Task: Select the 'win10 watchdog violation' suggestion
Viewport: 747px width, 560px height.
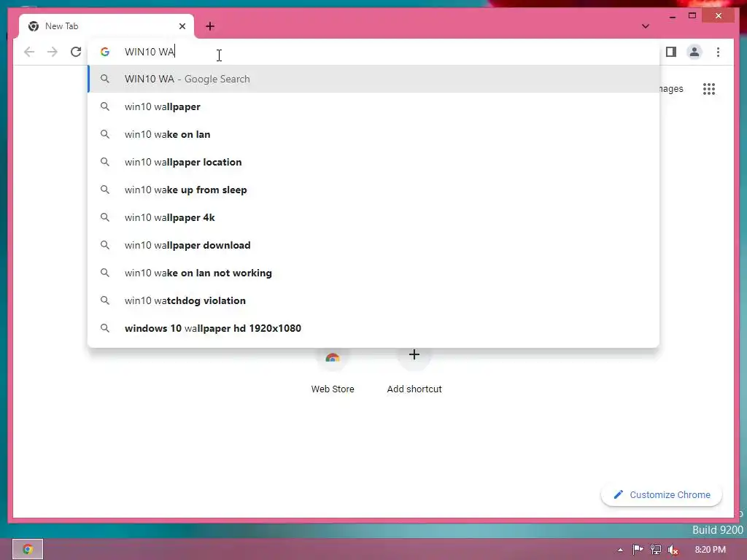Action: 373,300
